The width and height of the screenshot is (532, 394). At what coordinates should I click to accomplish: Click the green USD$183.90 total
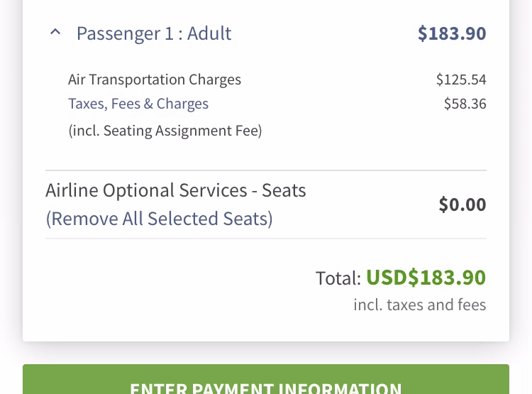[x=426, y=277]
